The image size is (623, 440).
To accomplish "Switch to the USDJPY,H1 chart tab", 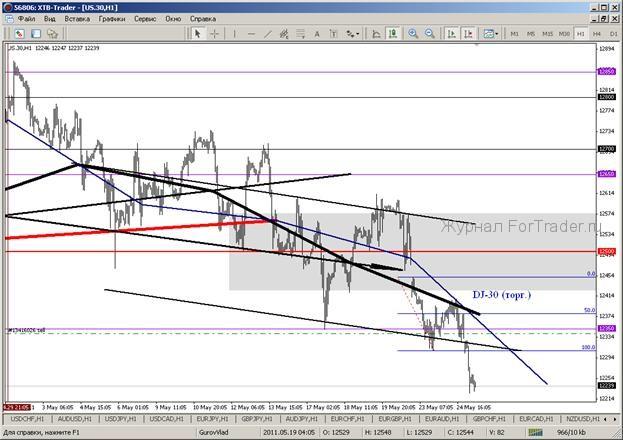I will (120, 419).
